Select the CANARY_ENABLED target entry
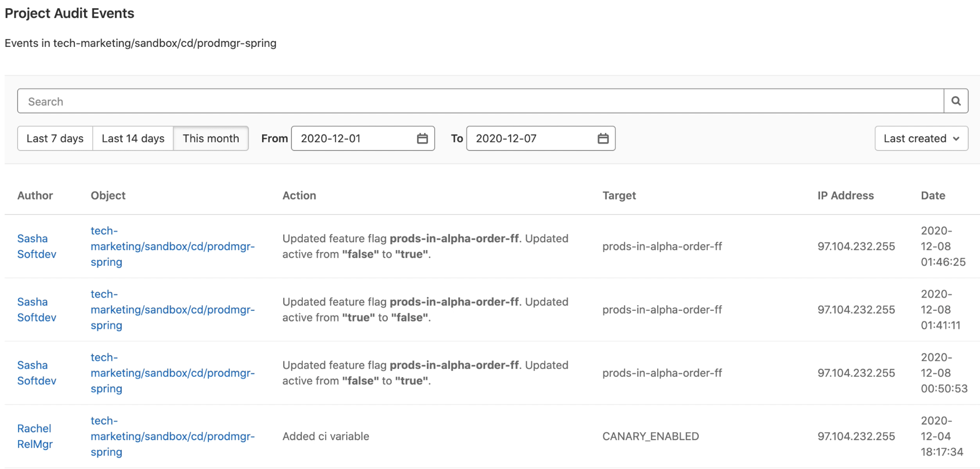The width and height of the screenshot is (980, 469). pos(650,436)
